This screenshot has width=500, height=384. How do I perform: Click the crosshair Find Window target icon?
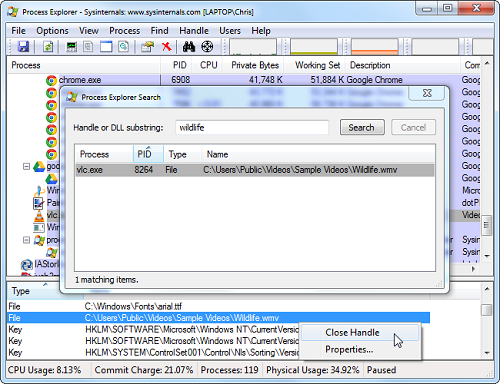207,47
